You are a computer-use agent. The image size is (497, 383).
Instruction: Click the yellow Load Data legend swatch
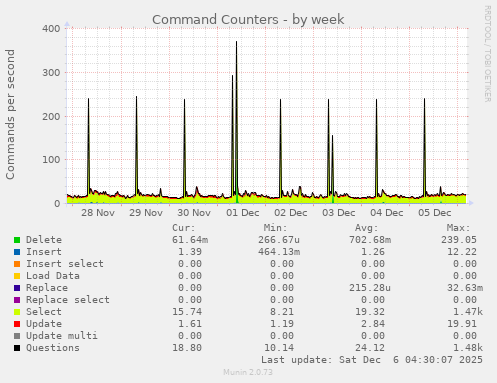point(17,276)
